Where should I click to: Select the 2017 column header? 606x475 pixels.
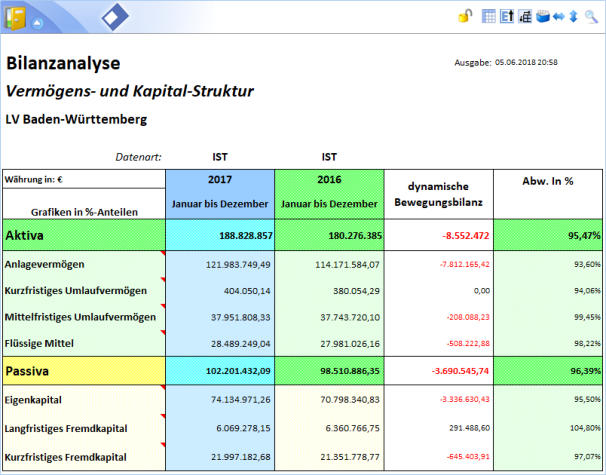click(x=219, y=180)
